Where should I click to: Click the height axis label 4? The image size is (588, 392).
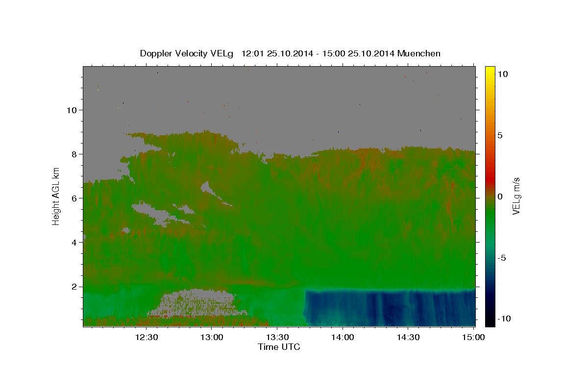74,243
